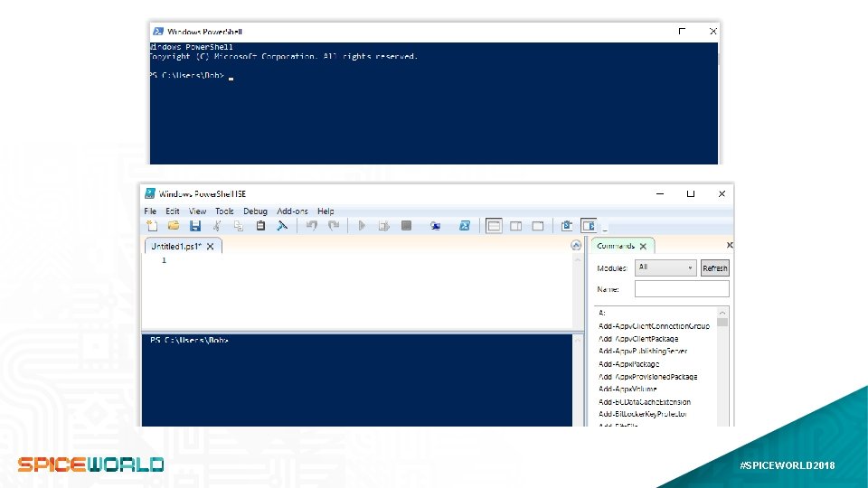Select Add-BCDataCacheExtension in command list

[x=645, y=401]
